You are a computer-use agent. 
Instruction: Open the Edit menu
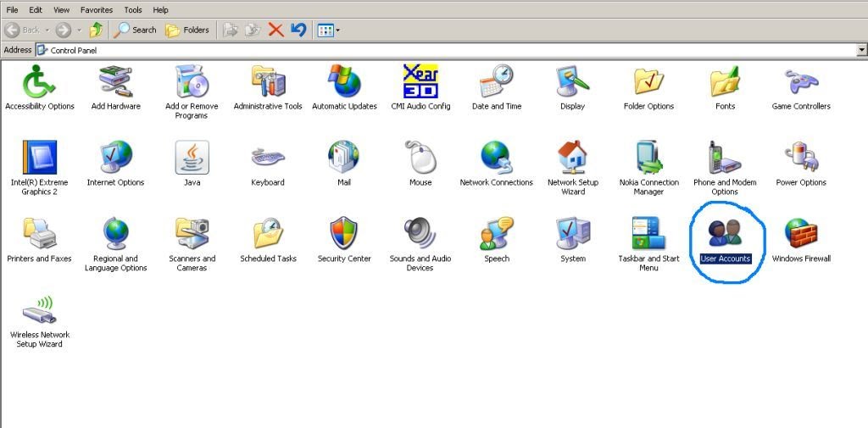click(x=36, y=10)
